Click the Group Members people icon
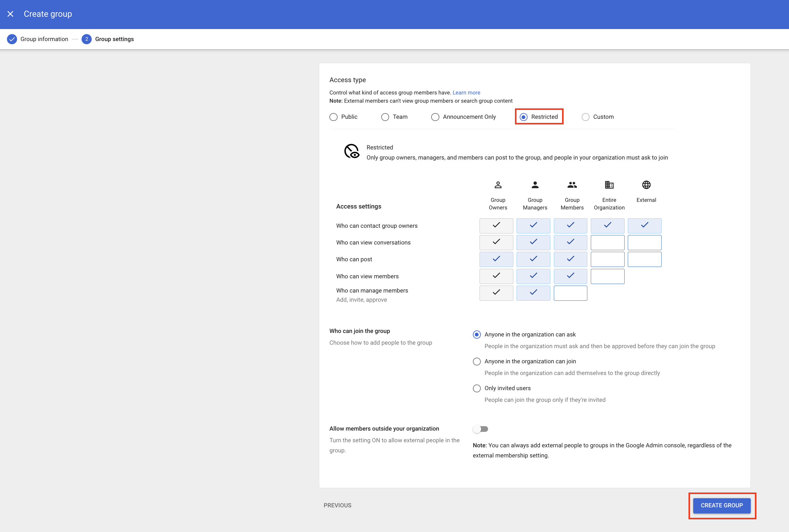 572,185
